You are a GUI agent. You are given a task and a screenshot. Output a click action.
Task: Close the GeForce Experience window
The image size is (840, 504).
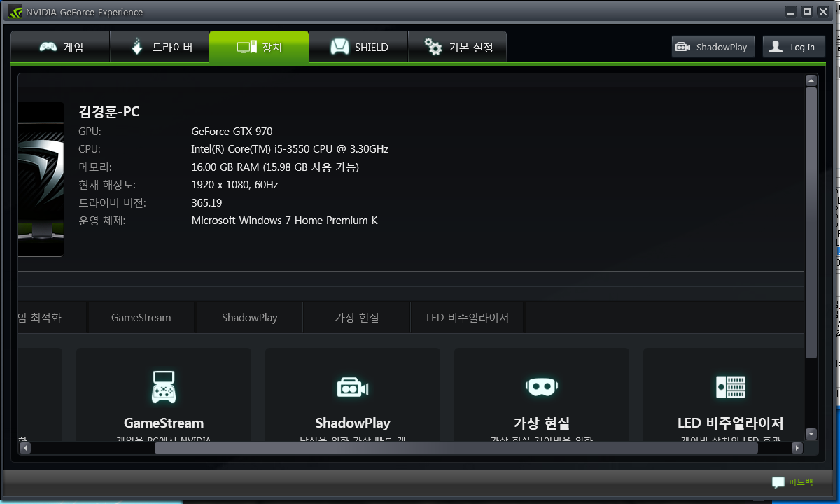[822, 11]
